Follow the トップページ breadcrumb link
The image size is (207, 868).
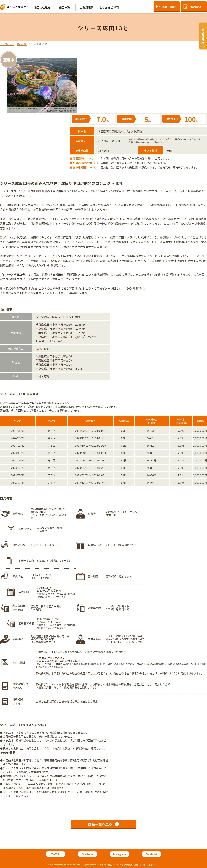click(7, 45)
